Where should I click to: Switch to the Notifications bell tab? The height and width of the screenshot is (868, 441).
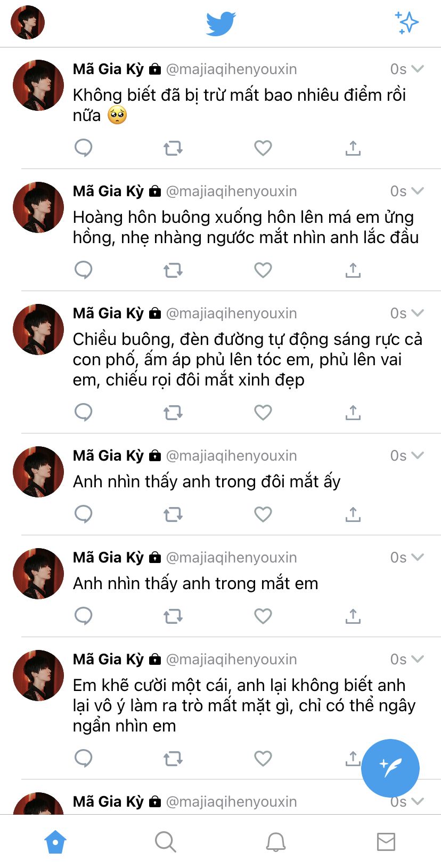(x=276, y=842)
